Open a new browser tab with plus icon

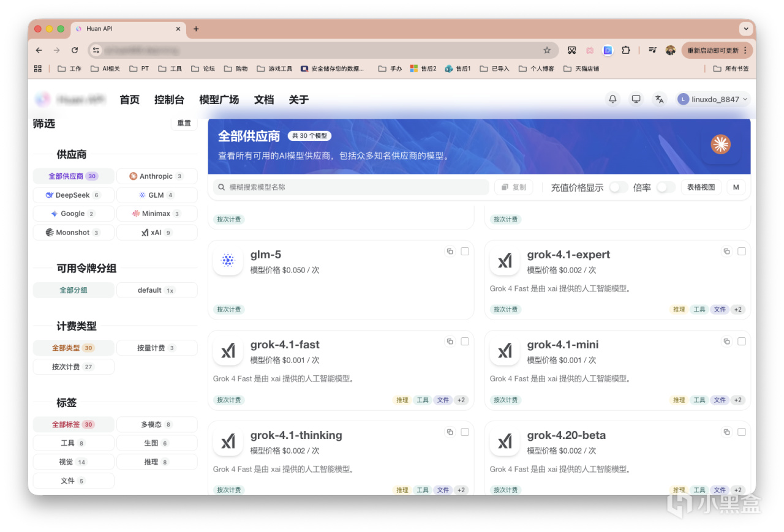(196, 29)
